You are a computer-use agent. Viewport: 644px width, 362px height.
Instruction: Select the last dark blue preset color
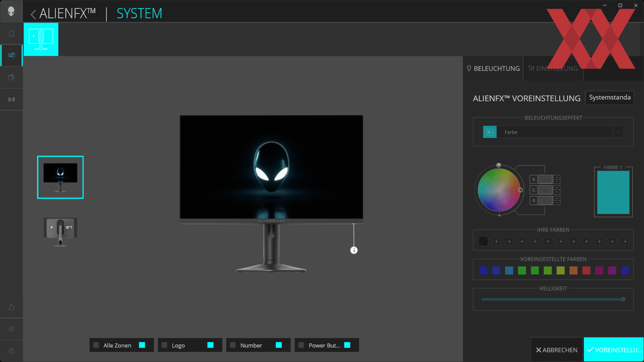point(625,270)
